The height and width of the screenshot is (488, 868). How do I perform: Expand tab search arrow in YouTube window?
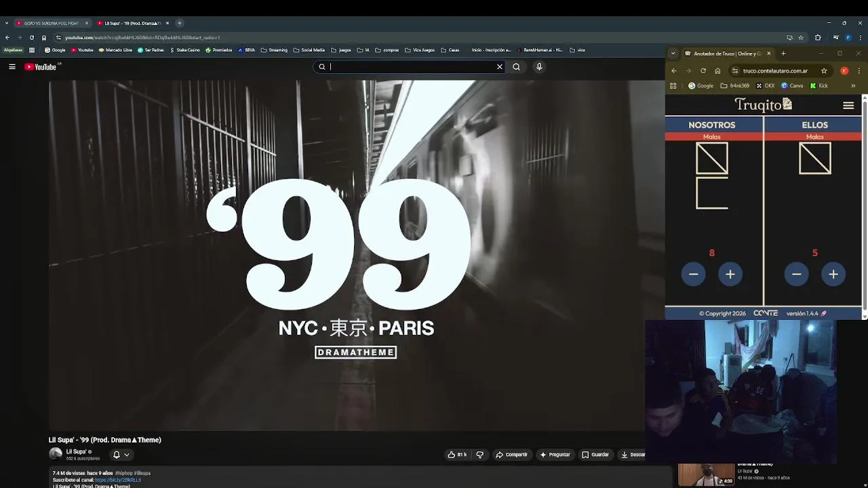click(7, 23)
